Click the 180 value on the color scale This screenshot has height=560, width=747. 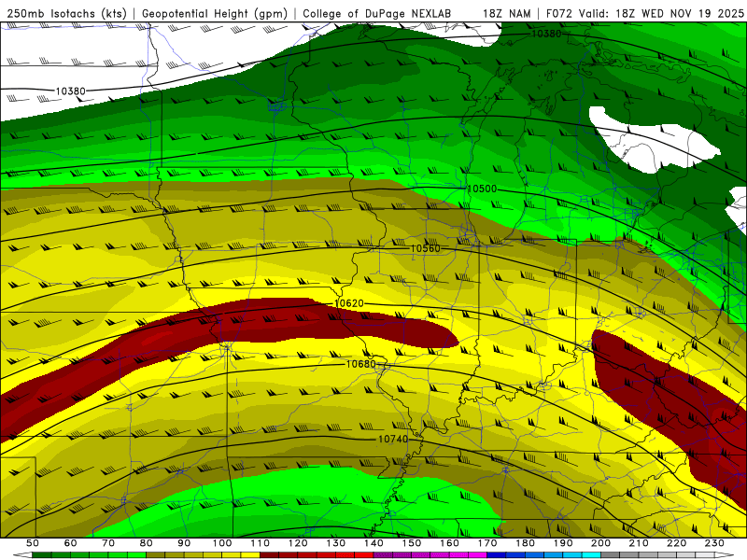(525, 543)
